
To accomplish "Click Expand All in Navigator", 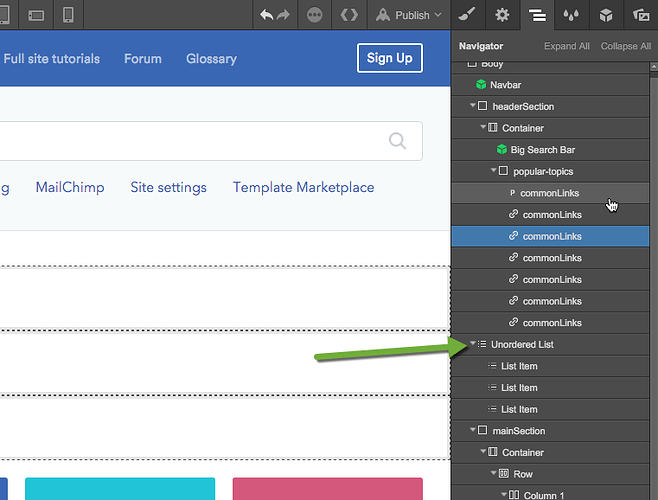I will click(567, 46).
